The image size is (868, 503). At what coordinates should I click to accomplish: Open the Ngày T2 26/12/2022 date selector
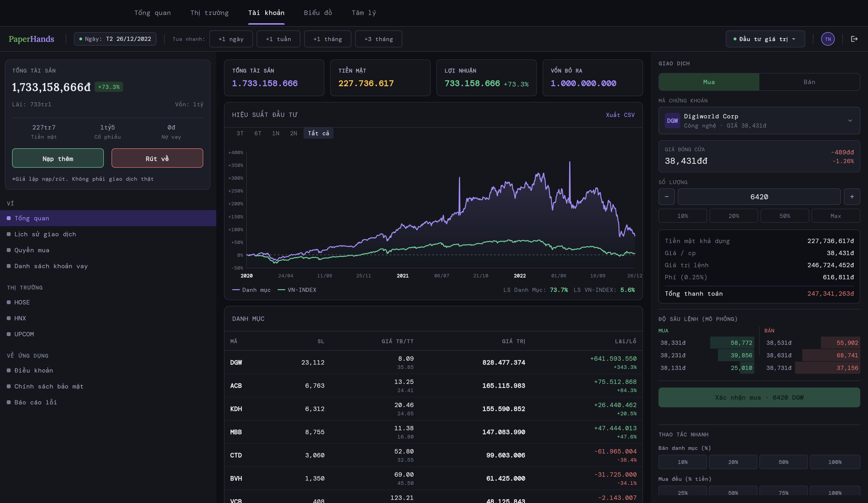click(x=115, y=39)
